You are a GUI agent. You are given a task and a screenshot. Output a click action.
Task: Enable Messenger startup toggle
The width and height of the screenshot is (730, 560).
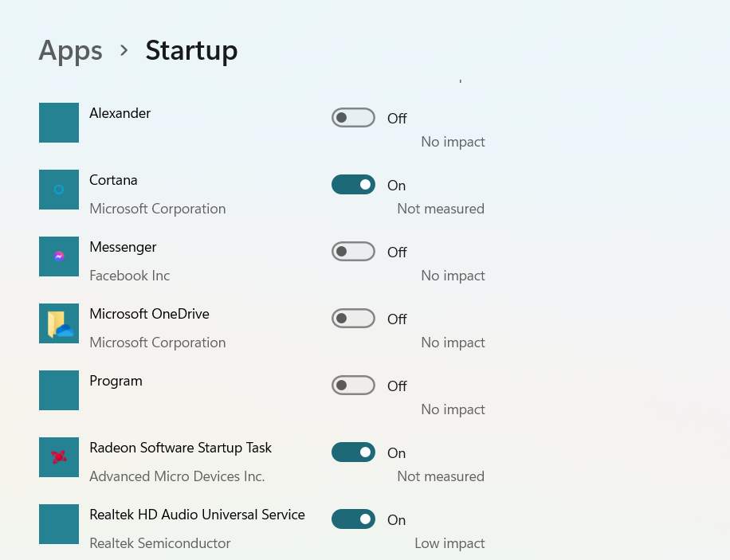pos(353,252)
